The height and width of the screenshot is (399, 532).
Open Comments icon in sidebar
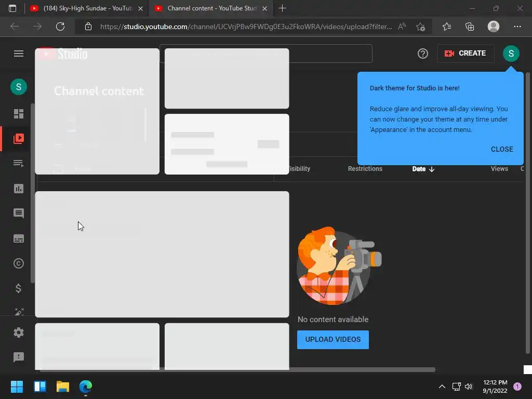(x=19, y=214)
